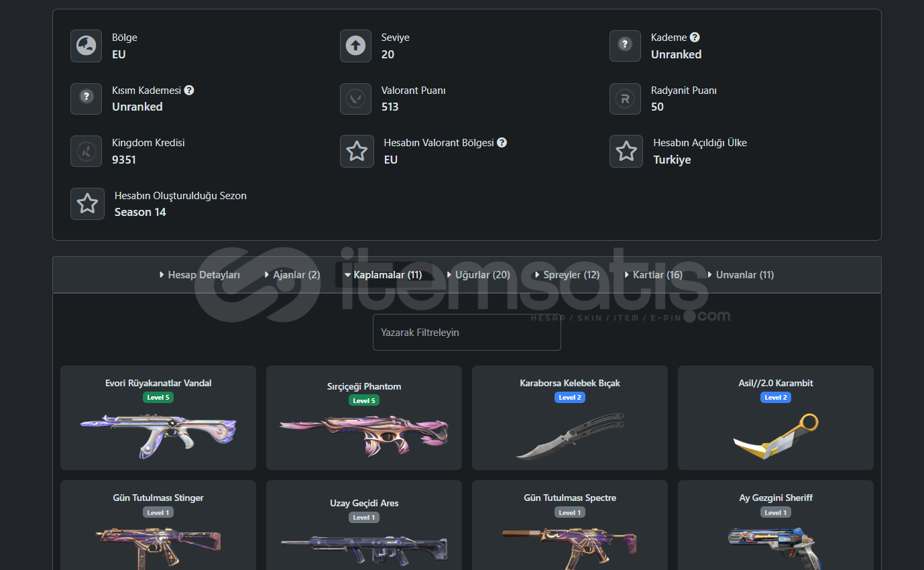924x570 pixels.
Task: Click star icon next to Hesabın Açıldığı Ülke
Action: pyautogui.click(x=626, y=151)
